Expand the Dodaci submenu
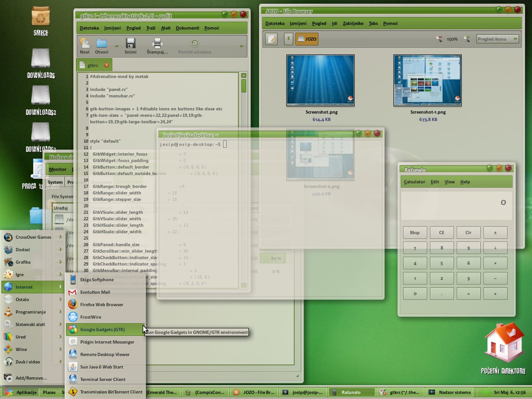This screenshot has width=532, height=399. click(33, 249)
